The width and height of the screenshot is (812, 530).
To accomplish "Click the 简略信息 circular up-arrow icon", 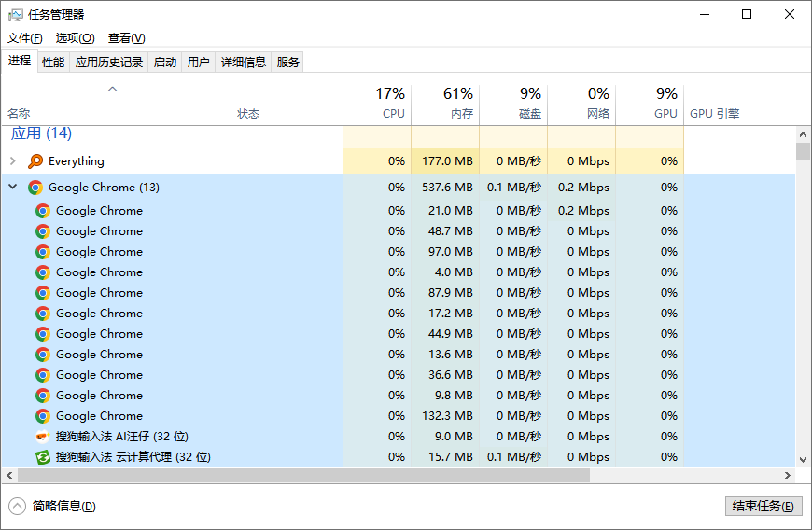I will (x=17, y=506).
